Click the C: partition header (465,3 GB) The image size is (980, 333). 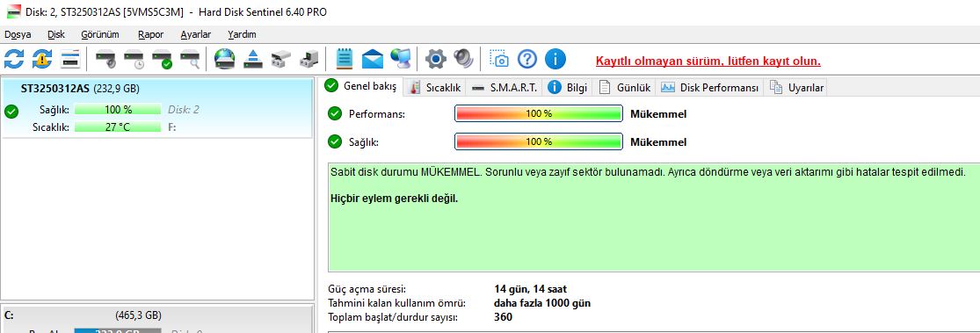[x=156, y=315]
